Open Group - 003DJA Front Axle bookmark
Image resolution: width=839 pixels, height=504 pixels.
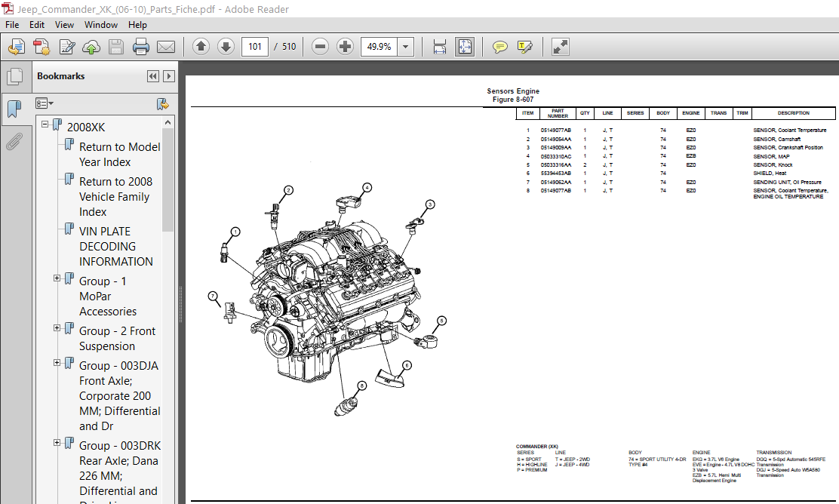[120, 396]
